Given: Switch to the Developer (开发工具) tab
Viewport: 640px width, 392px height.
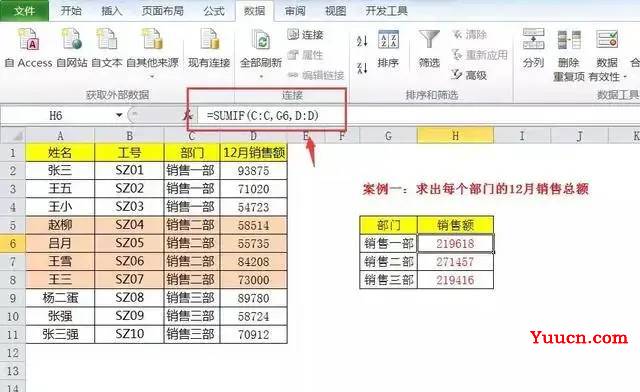Looking at the screenshot, I should (386, 11).
